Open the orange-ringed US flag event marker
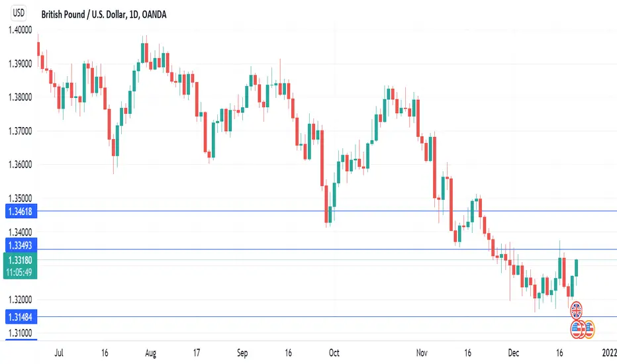617x364 pixels. (x=589, y=330)
